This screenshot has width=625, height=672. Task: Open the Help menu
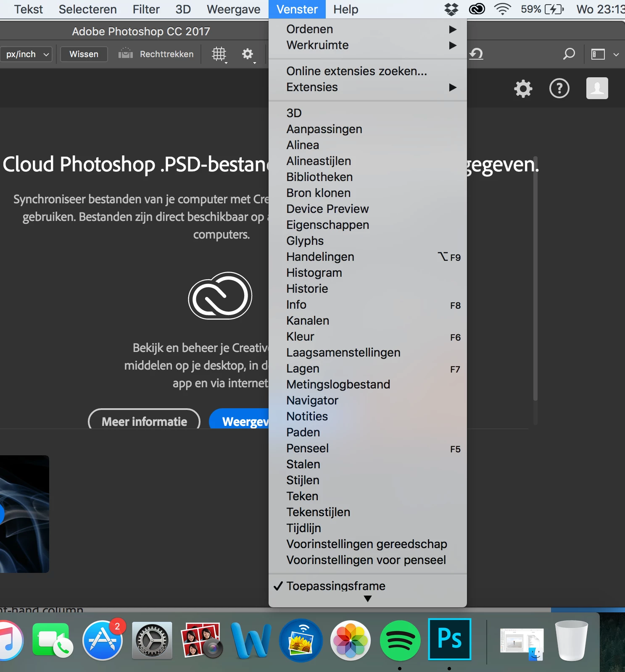click(346, 9)
